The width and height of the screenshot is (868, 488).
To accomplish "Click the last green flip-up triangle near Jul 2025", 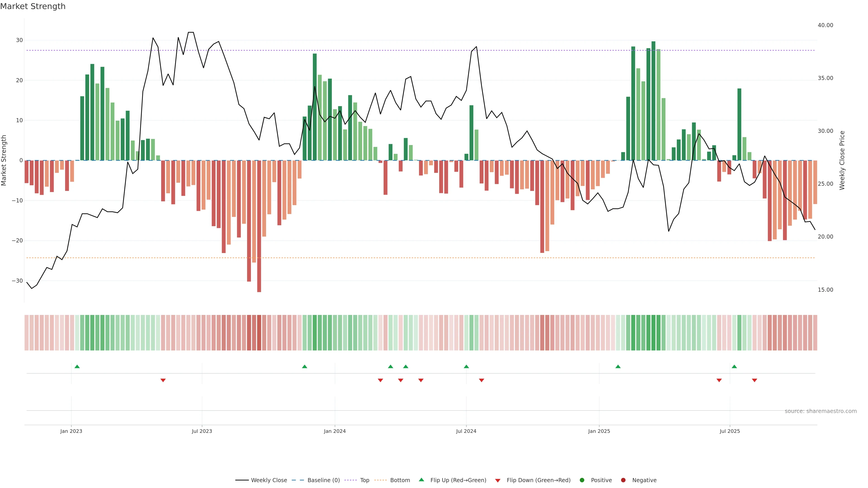I will tap(734, 366).
